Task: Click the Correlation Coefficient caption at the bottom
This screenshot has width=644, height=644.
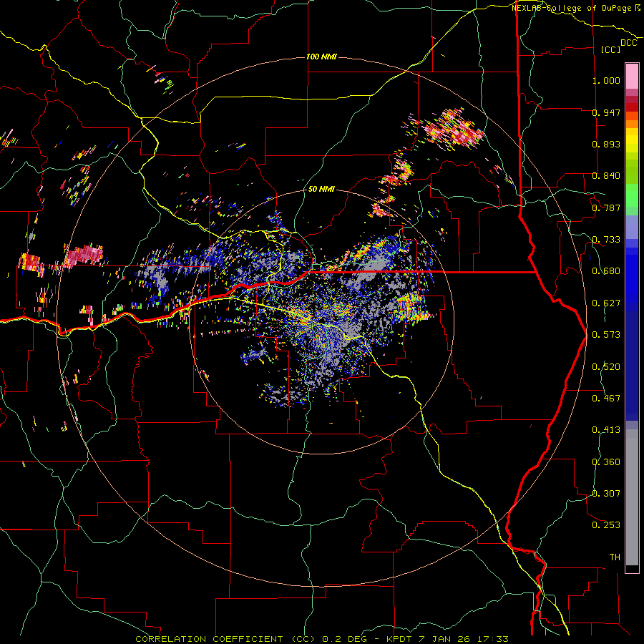Action: (x=322, y=639)
